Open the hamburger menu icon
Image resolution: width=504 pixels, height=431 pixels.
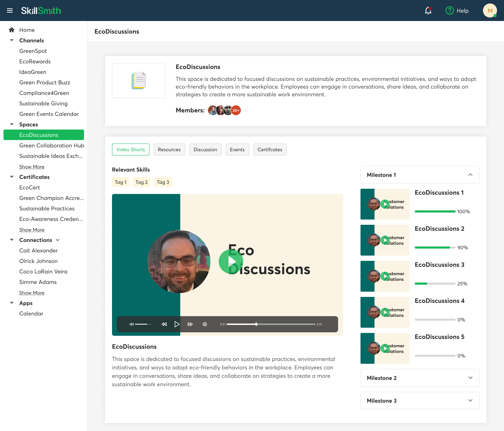(x=10, y=11)
